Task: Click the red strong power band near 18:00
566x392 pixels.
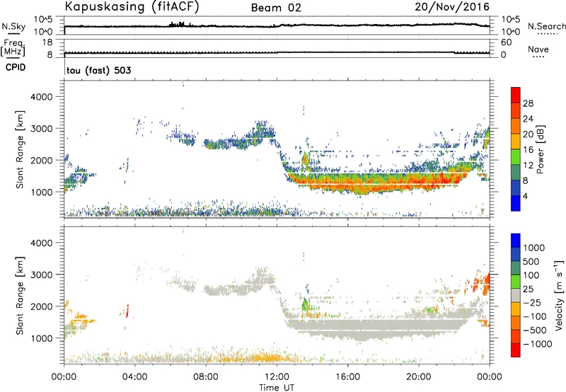Action: (x=383, y=183)
